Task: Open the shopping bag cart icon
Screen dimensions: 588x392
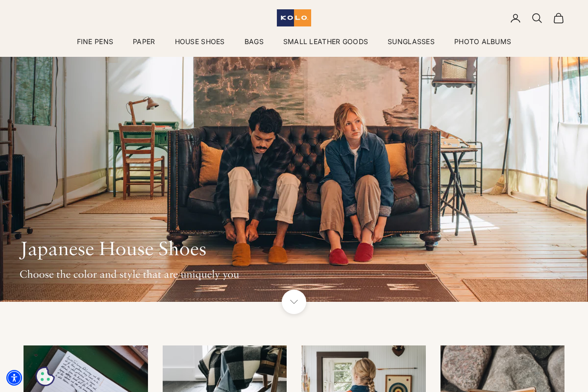Action: (x=559, y=18)
